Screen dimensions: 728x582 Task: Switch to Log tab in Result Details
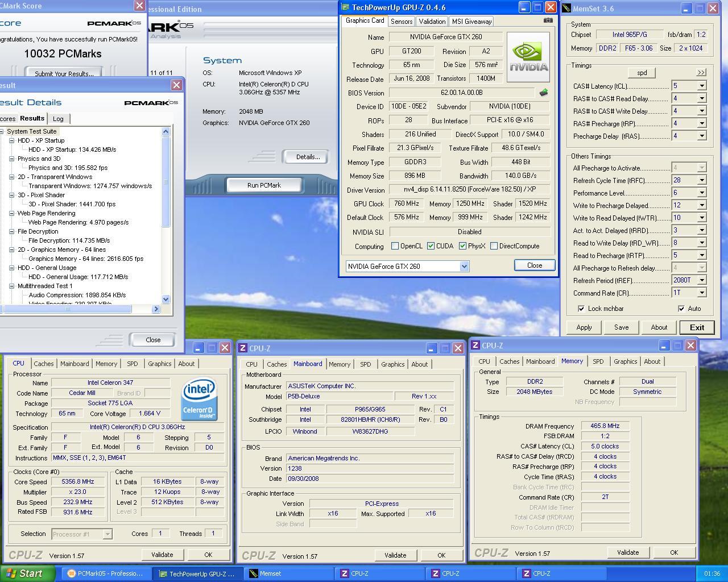pyautogui.click(x=59, y=119)
